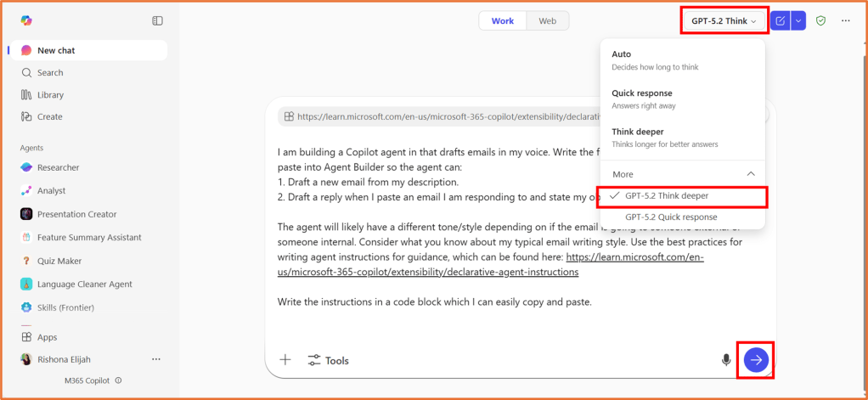Send the prompt with arrow button

[x=756, y=360]
